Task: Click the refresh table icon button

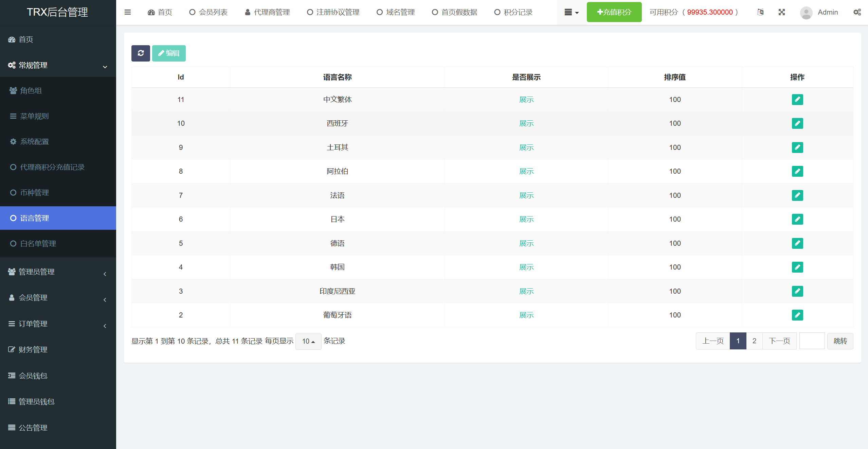Action: tap(141, 53)
